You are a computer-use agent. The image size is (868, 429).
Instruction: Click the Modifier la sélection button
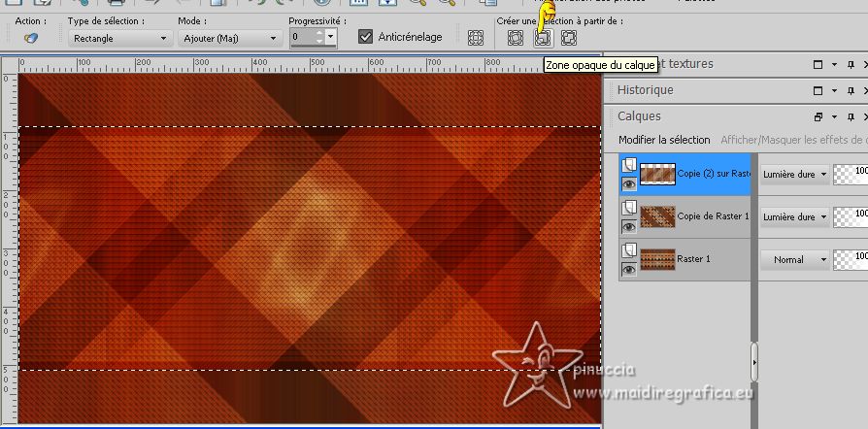[x=664, y=140]
